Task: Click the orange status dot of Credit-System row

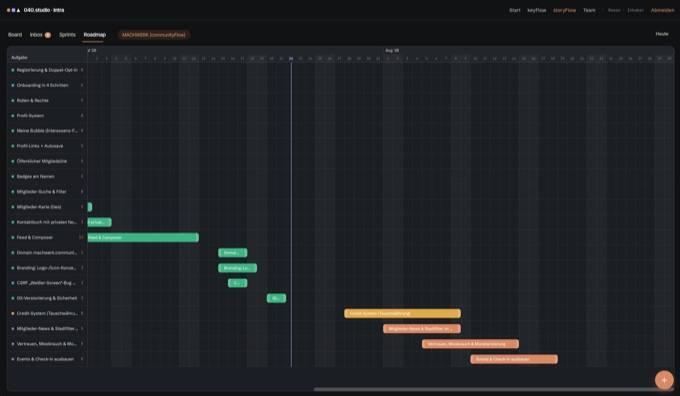Action: coord(13,313)
